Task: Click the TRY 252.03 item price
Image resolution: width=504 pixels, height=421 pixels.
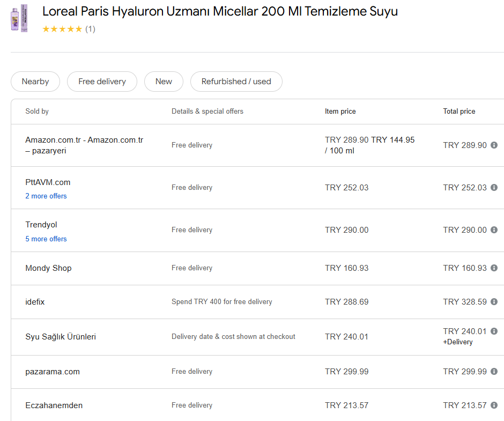Action: click(346, 188)
